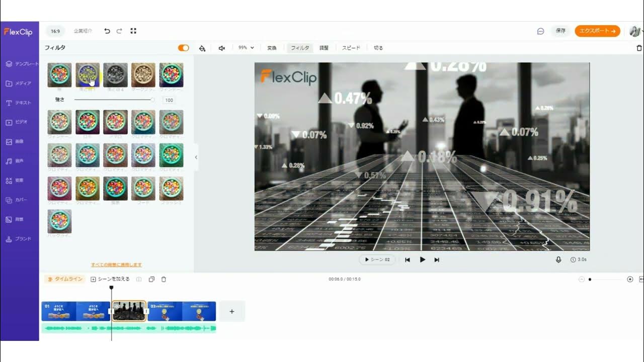Apply filter to all scenes link
The height and width of the screenshot is (362, 644).
coord(116,265)
